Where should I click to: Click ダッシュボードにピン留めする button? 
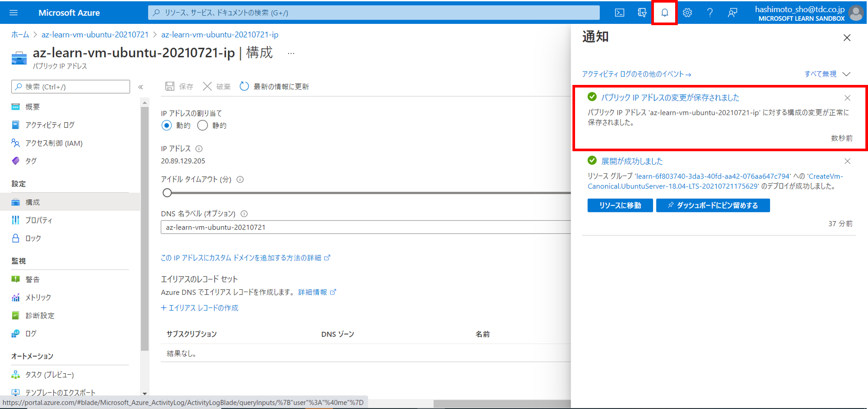713,205
